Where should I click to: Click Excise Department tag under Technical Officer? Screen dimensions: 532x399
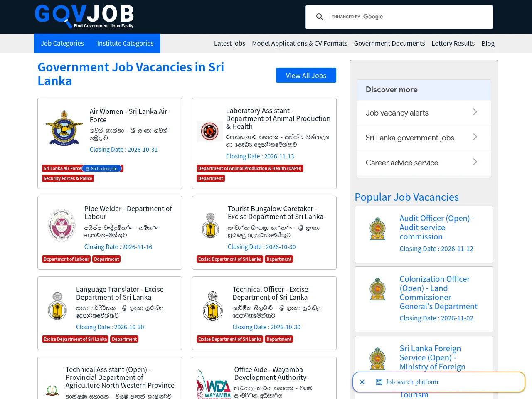(x=230, y=339)
